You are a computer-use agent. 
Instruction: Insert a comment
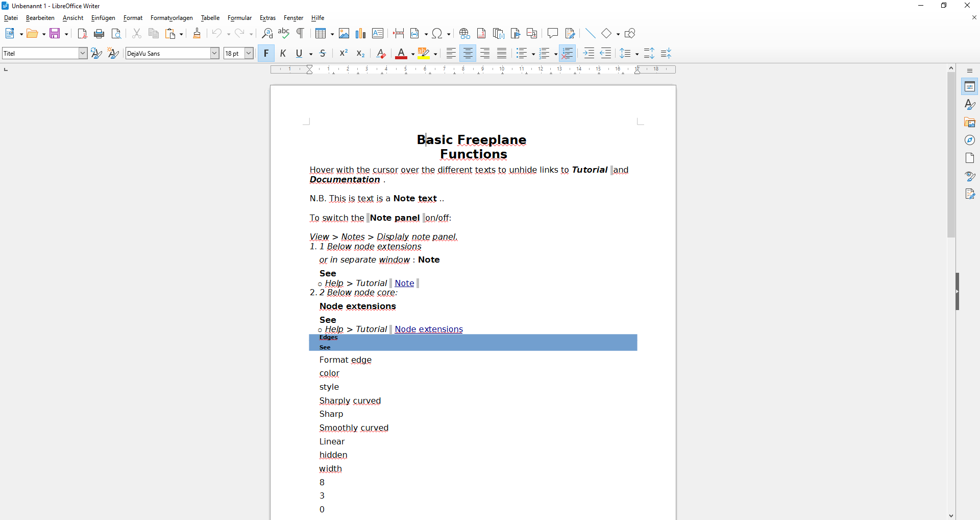(x=553, y=34)
